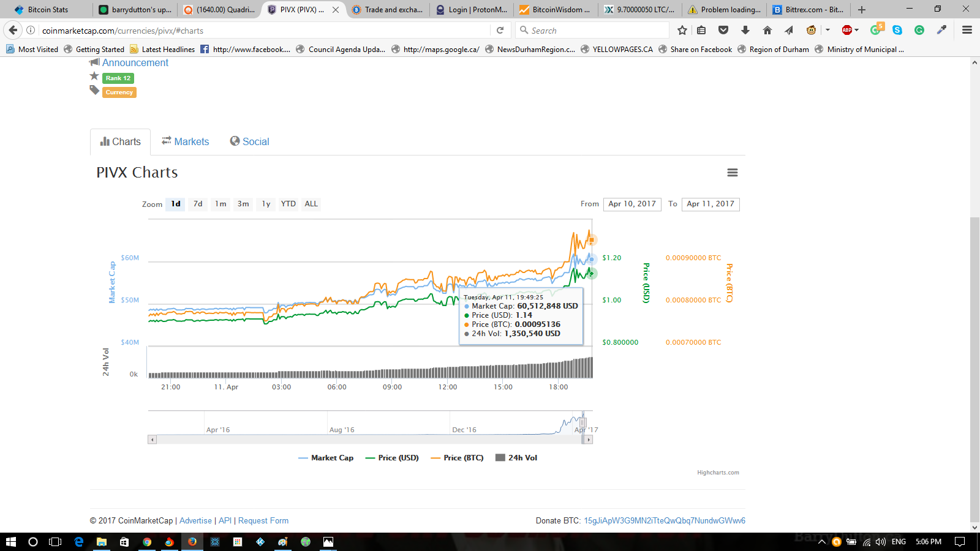
Task: Open the Adblock Plus ABP icon
Action: coord(847,31)
